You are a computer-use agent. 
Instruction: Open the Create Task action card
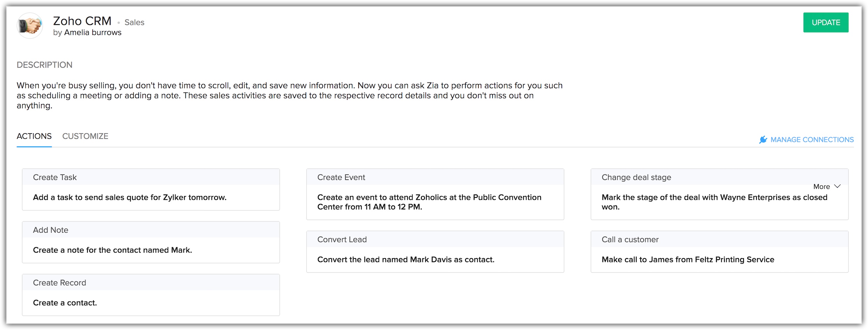pos(151,190)
